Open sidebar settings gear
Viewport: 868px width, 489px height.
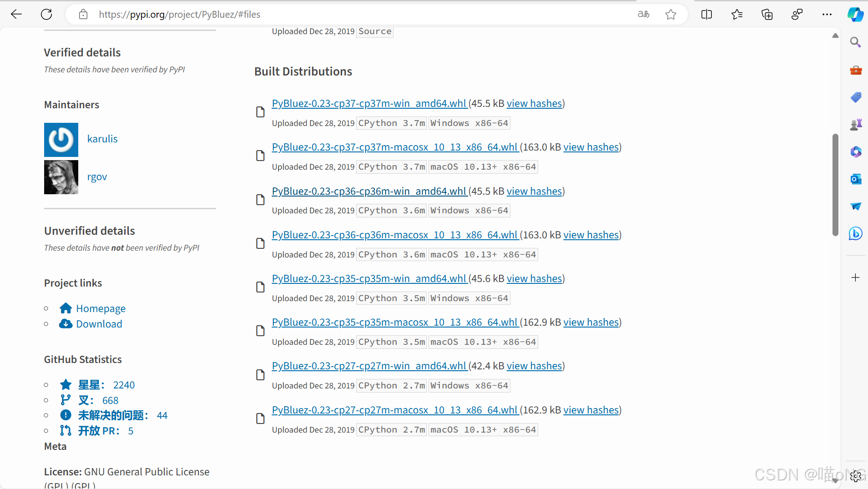[855, 476]
